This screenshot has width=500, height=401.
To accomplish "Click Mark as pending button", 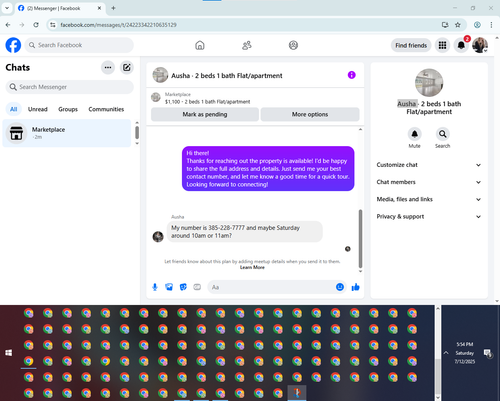I will tap(205, 114).
